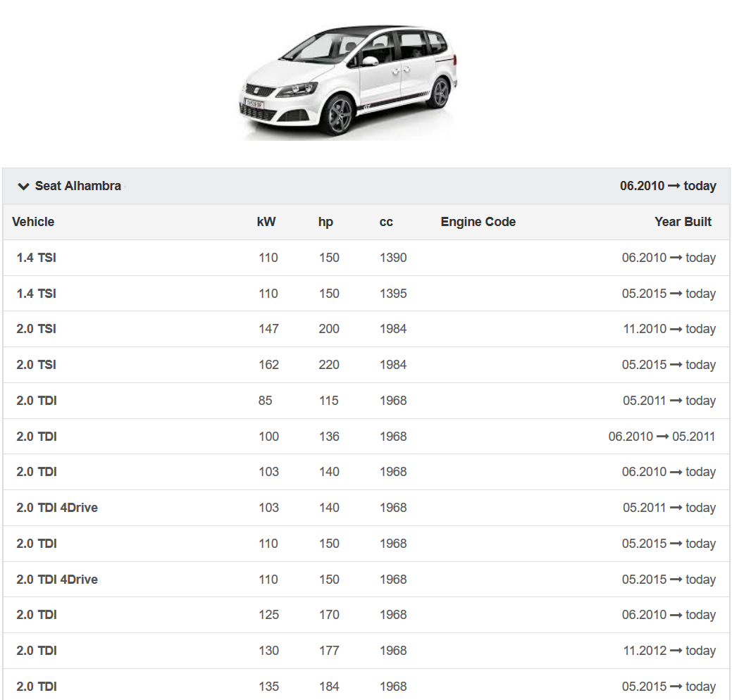This screenshot has height=700, width=732.
Task: Click the 220 hp value
Action: tap(329, 365)
